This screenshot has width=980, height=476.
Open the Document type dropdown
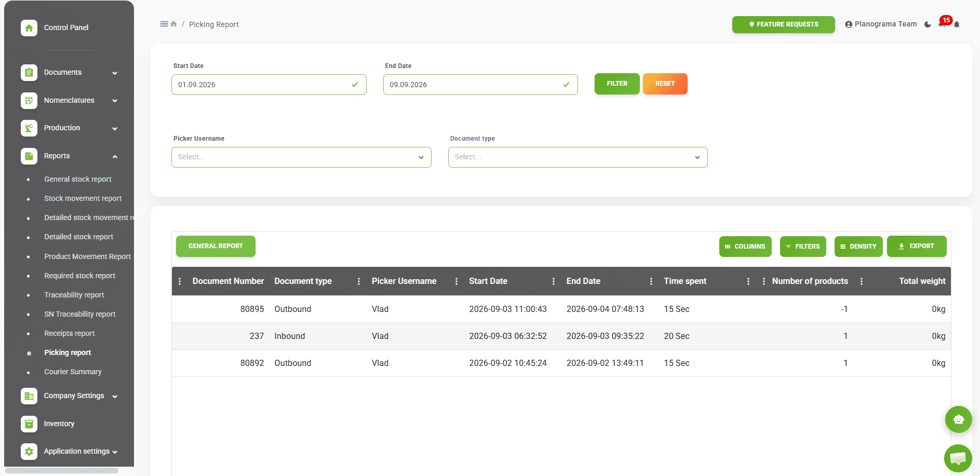(578, 157)
